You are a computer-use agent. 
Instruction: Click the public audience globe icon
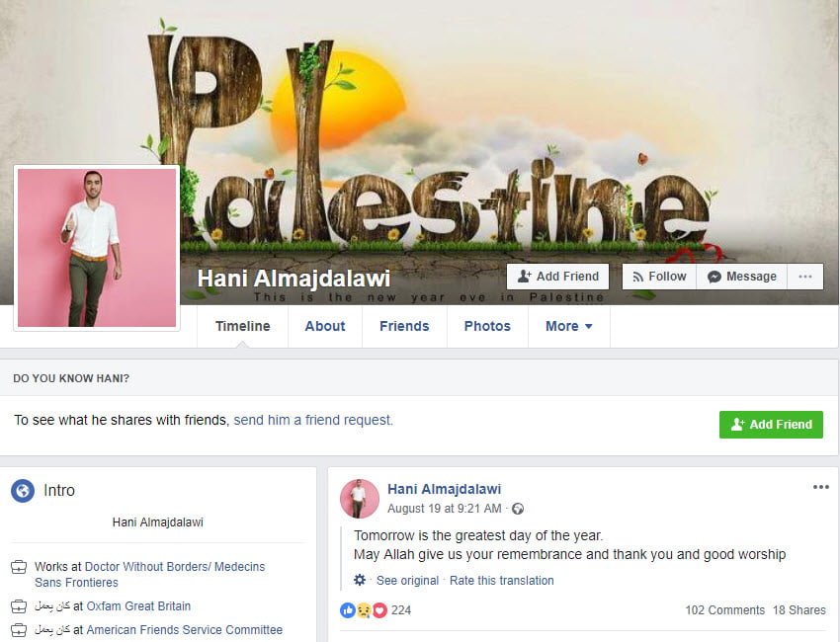(x=518, y=509)
